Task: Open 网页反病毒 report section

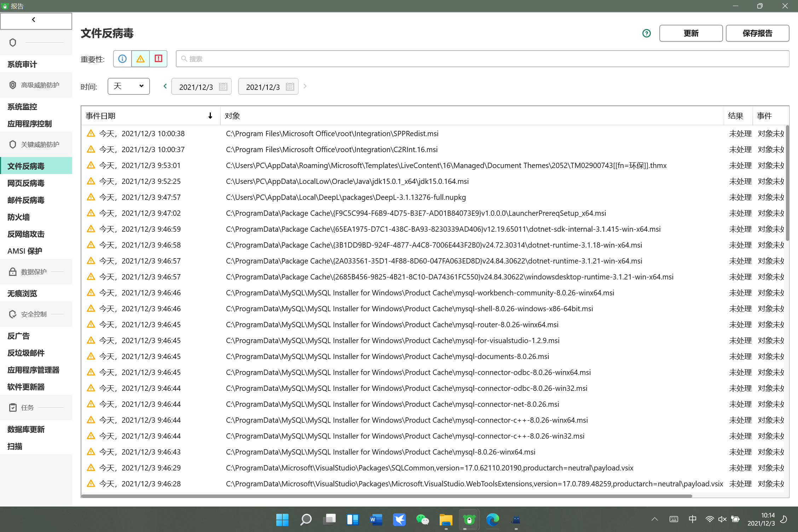Action: coord(36,183)
